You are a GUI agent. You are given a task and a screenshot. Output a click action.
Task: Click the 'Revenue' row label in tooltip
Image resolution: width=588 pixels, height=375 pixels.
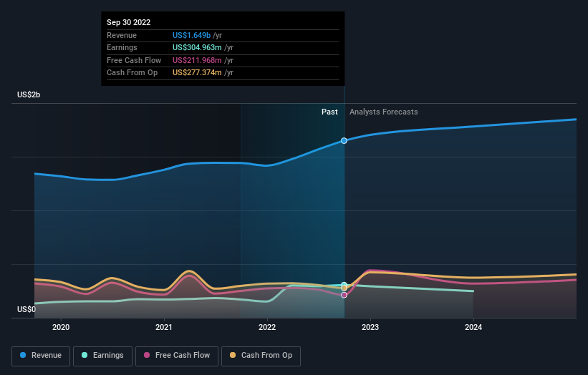[122, 35]
